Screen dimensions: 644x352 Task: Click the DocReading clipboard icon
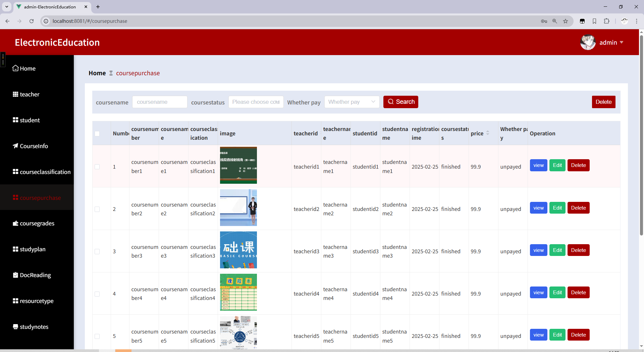[15, 275]
